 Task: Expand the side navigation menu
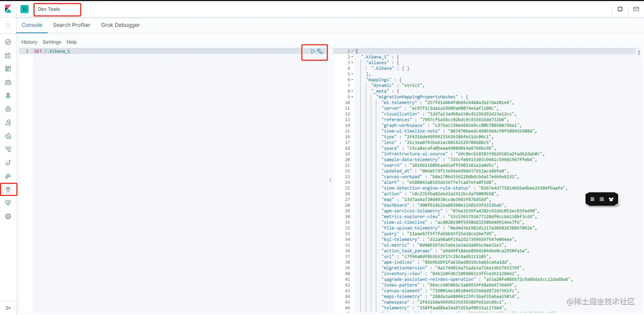pos(8,308)
